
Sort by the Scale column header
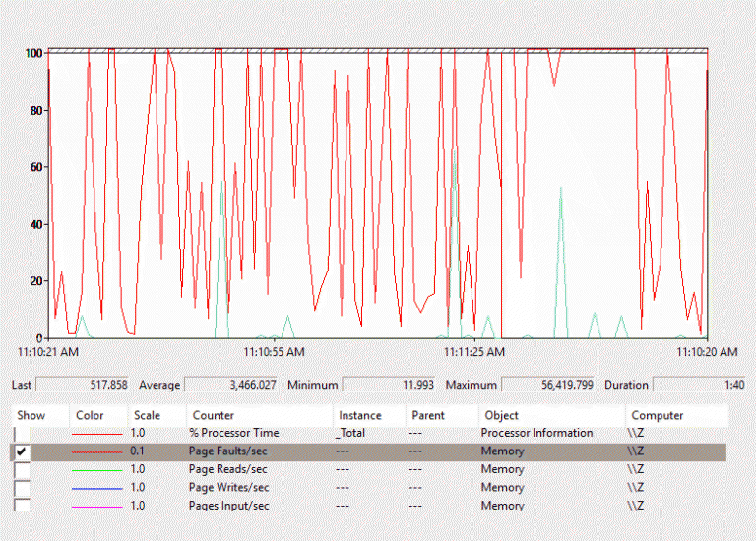(147, 415)
